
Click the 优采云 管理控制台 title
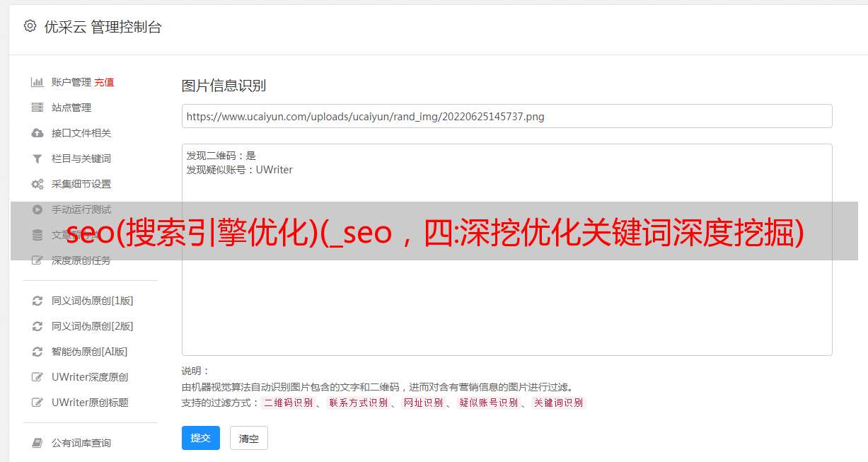(103, 27)
